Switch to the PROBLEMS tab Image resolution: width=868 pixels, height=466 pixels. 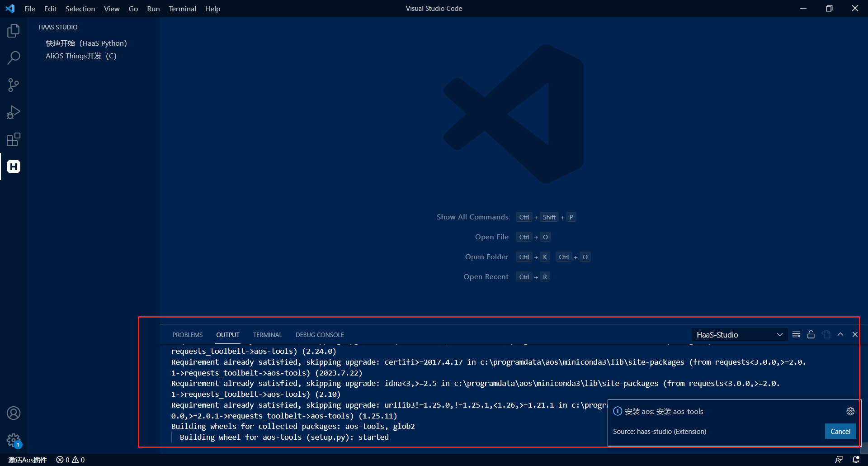187,335
